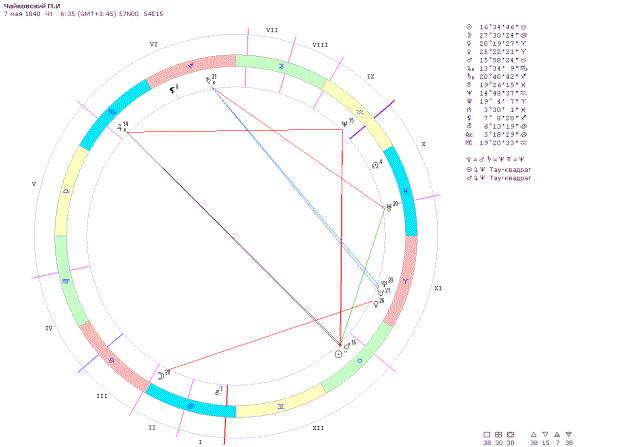Viewport: 623px width, 447px height.
Task: Select the Moon glyph inside the wheel
Action: [159, 375]
